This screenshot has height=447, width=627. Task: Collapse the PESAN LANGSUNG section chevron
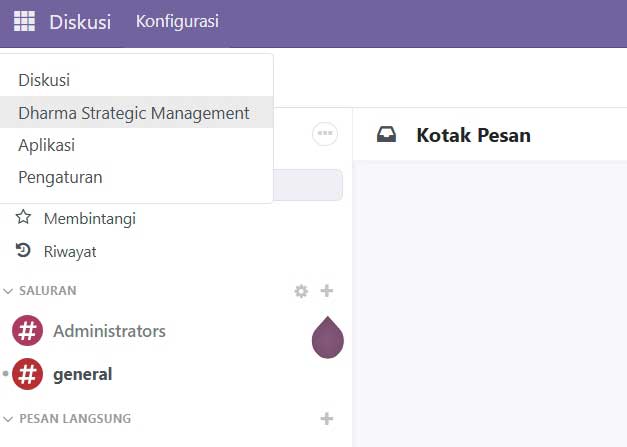coord(8,419)
